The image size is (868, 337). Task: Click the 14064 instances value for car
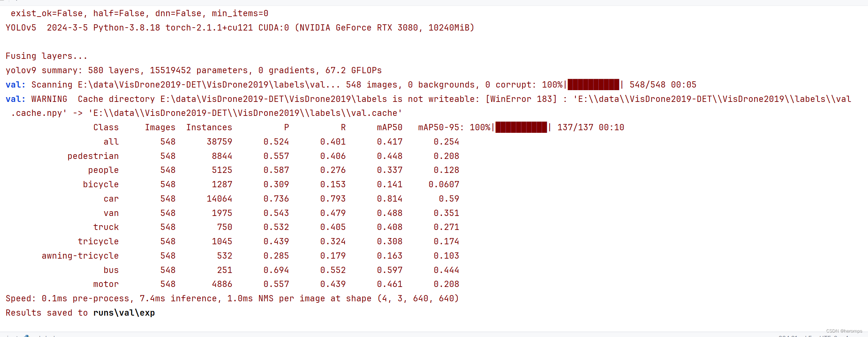[x=219, y=199]
